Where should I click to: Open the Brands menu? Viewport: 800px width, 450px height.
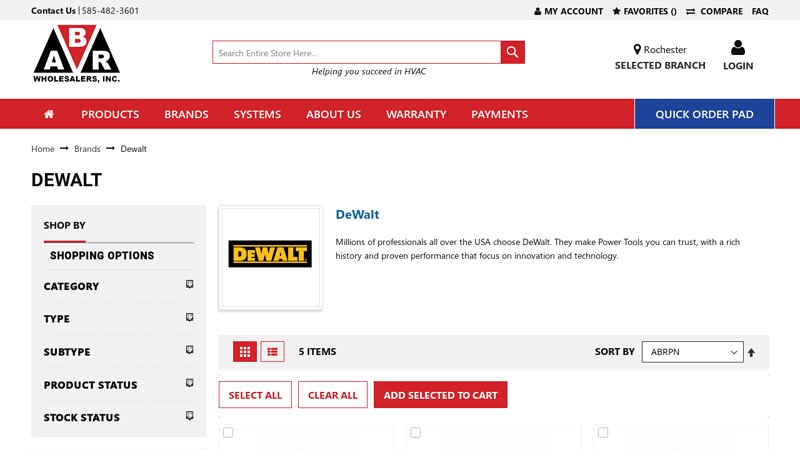click(186, 114)
